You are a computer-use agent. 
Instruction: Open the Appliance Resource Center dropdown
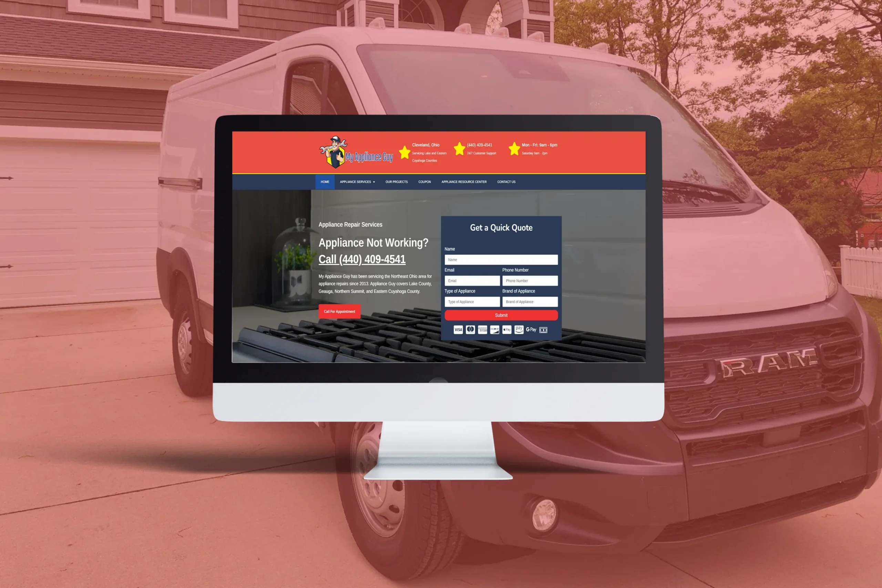463,182
